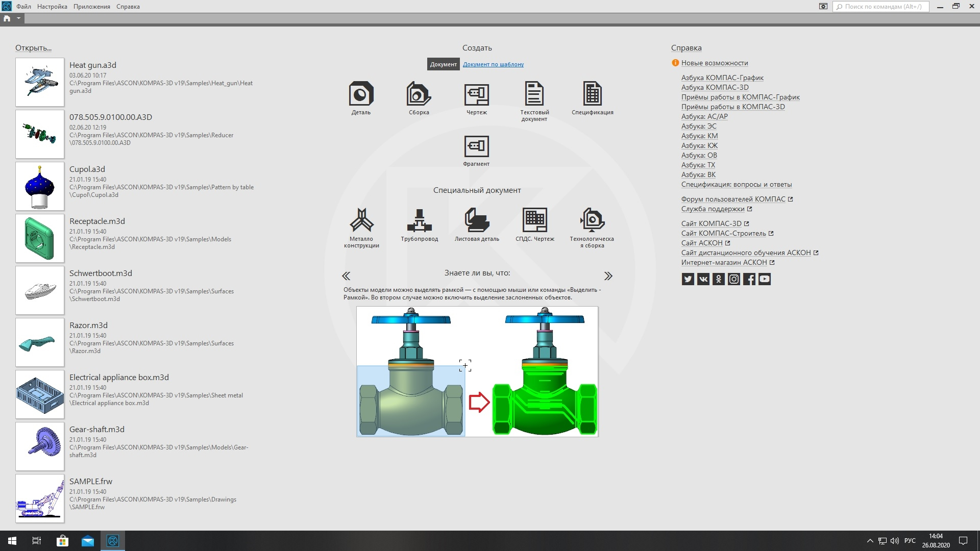Open Schwertboot.m3d recent file thumbnail
Screen dimensions: 980x551
pos(40,290)
